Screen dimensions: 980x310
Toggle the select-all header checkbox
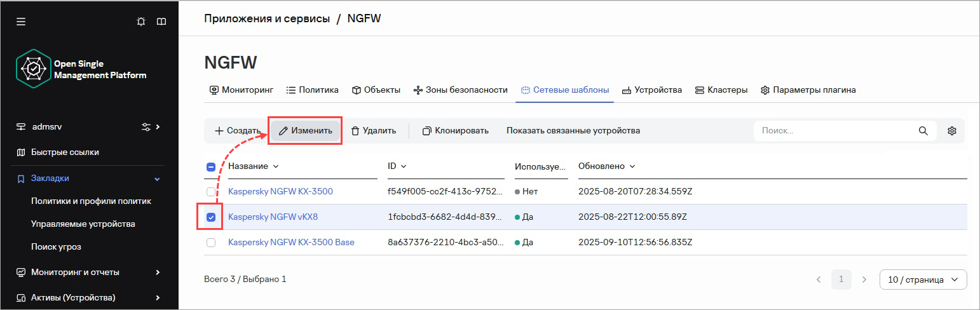pyautogui.click(x=212, y=167)
